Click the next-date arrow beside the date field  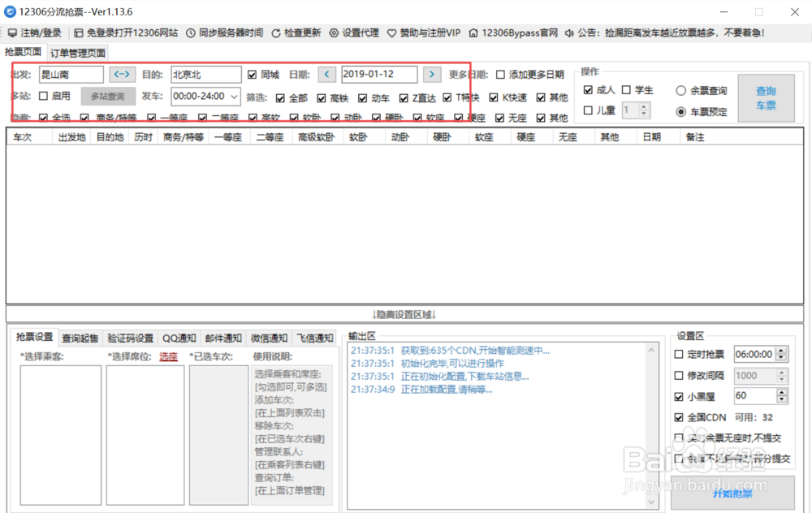click(431, 74)
